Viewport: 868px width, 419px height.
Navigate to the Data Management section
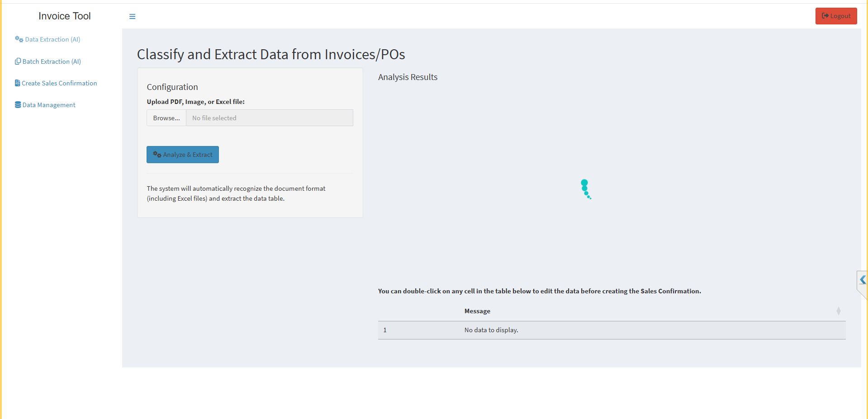[x=49, y=105]
